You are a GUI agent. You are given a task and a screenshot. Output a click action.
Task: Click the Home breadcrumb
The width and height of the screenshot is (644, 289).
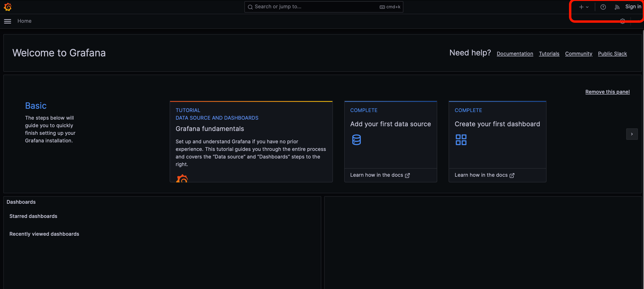[24, 21]
